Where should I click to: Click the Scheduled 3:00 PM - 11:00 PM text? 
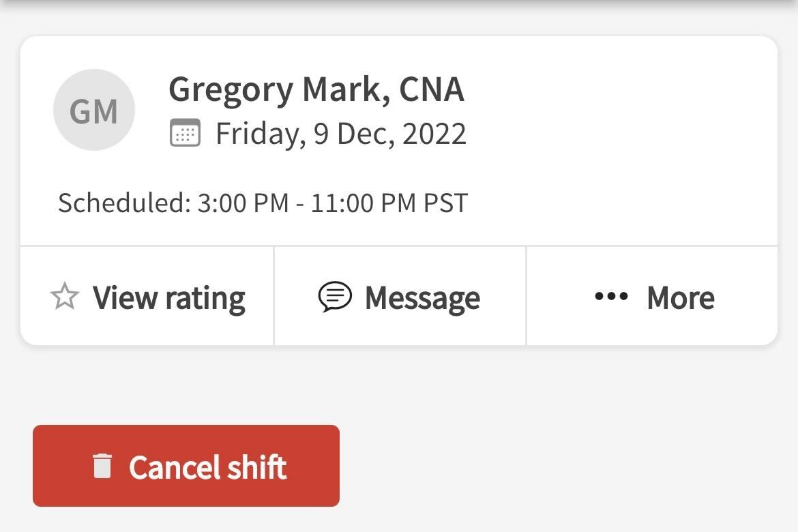click(x=263, y=203)
